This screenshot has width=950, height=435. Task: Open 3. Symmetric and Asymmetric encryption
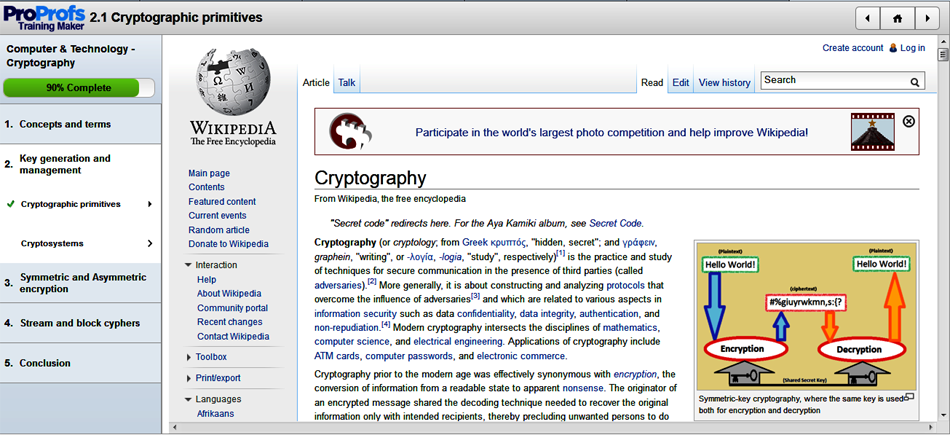tap(81, 283)
